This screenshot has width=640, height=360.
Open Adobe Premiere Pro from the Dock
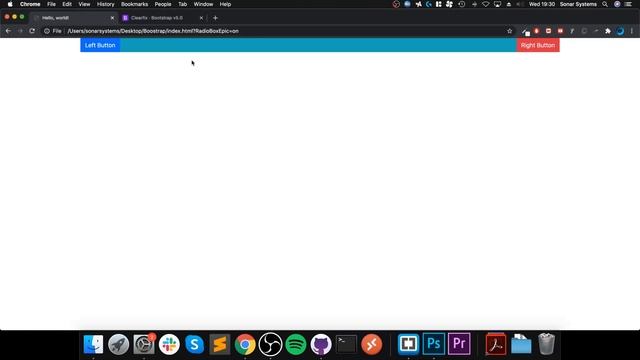tap(459, 344)
